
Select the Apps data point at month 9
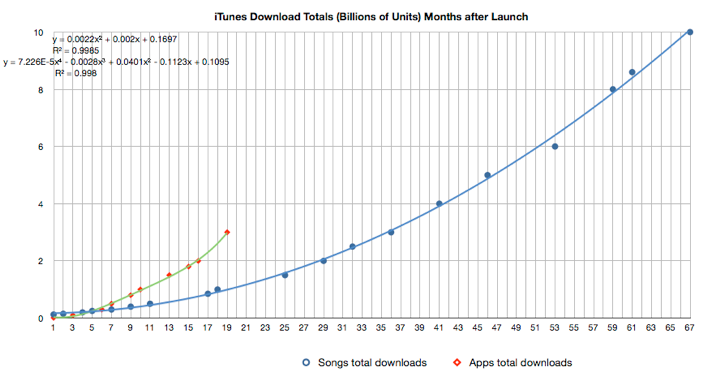[x=130, y=295]
